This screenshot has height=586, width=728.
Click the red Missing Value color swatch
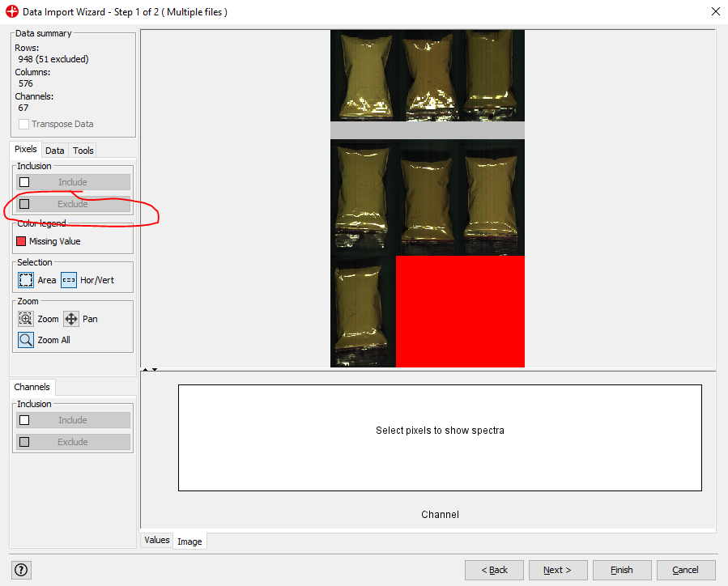click(22, 241)
